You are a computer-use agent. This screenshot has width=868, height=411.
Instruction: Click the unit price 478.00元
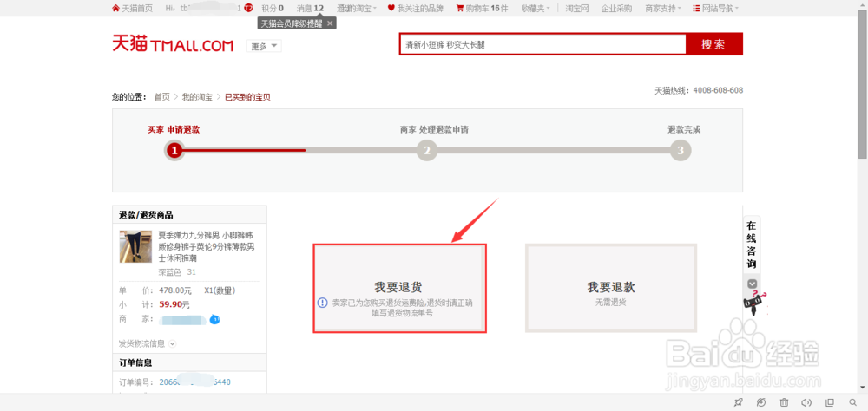click(175, 290)
